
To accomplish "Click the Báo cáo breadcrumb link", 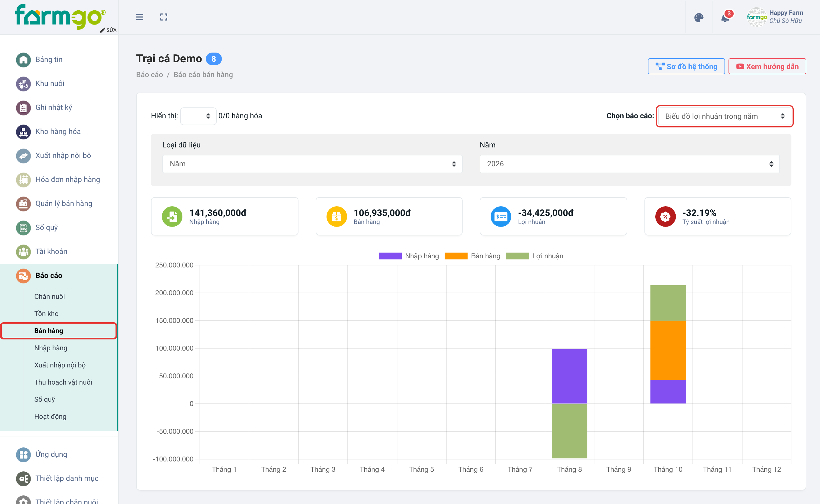I will pyautogui.click(x=150, y=75).
